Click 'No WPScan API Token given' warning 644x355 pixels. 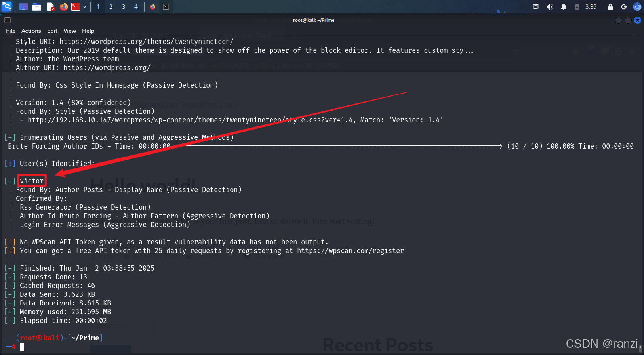tap(166, 242)
